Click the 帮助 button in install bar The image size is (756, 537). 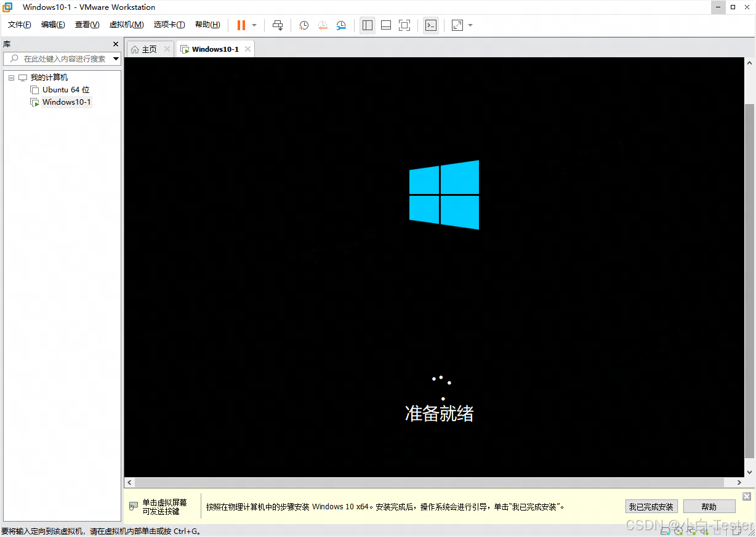(x=709, y=507)
